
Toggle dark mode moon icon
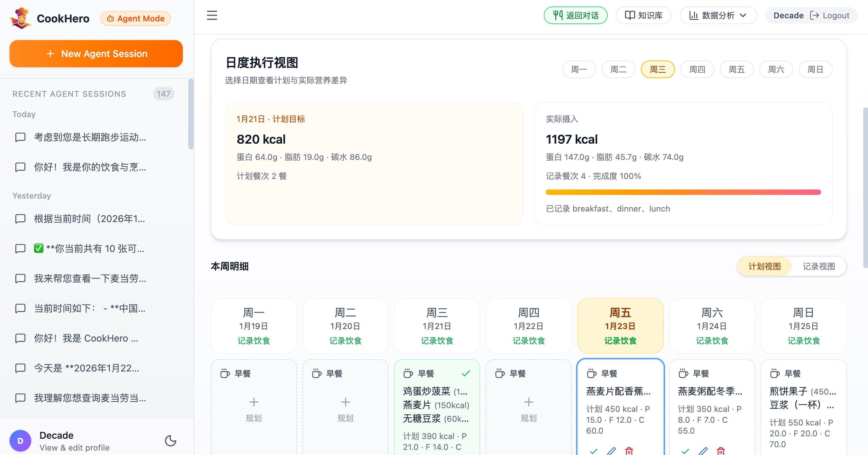click(170, 441)
